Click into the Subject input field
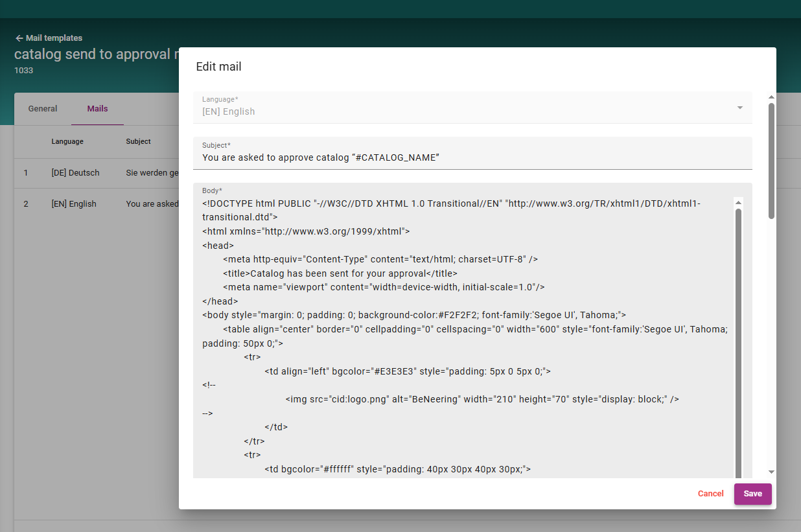Viewport: 801px width, 532px height. pos(472,157)
